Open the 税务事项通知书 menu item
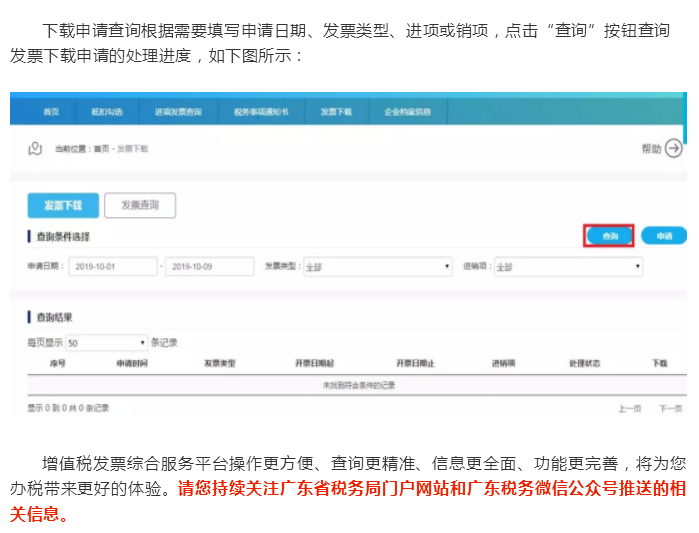699x533 pixels. click(x=261, y=112)
